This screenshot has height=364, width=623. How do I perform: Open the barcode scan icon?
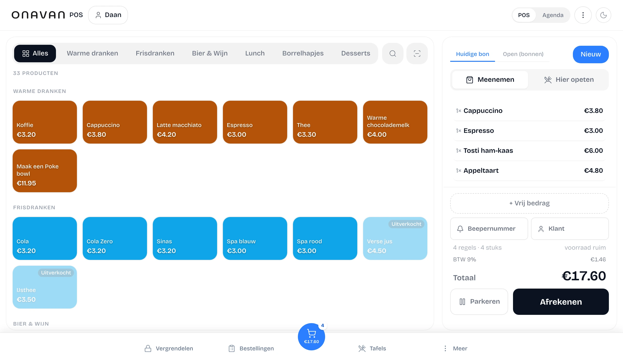coord(417,53)
